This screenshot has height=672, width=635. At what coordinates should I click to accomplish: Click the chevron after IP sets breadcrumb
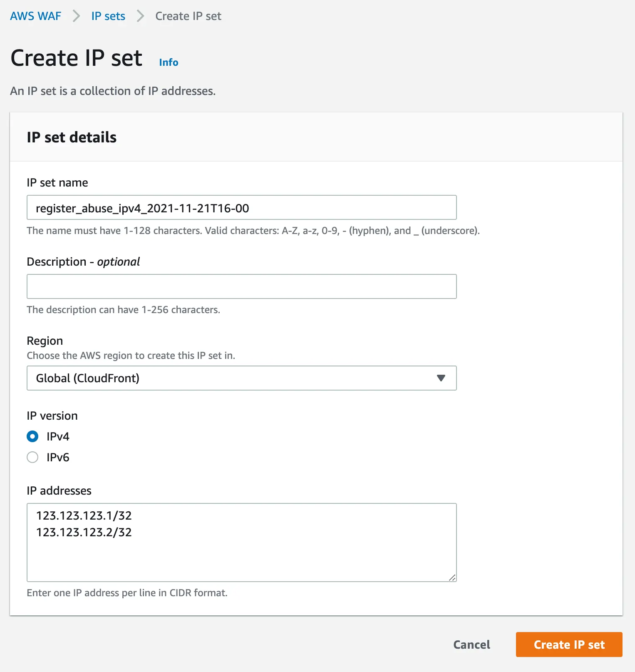141,16
